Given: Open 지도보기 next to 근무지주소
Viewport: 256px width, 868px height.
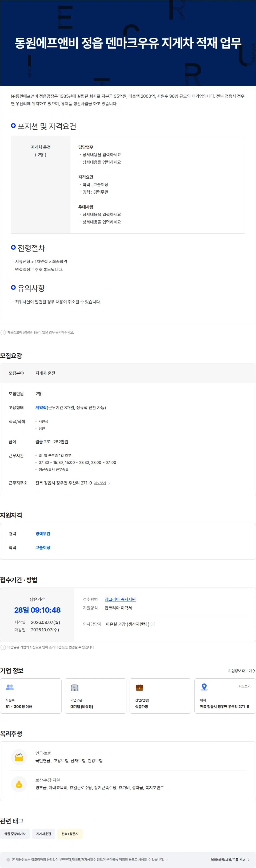Looking at the screenshot, I should [100, 483].
